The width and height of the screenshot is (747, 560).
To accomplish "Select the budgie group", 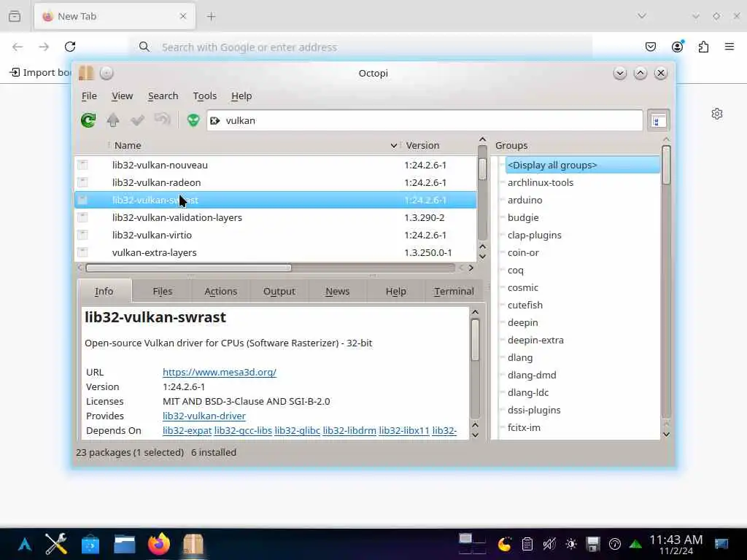I will coord(523,217).
